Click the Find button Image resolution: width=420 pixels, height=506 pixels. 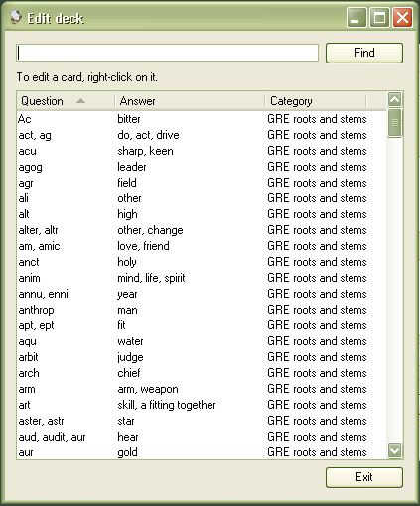[x=364, y=53]
